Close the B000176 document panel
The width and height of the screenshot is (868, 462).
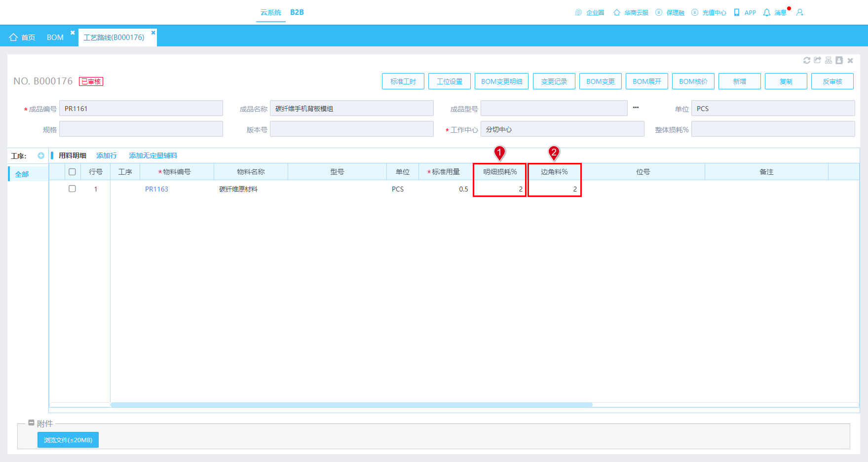click(850, 60)
